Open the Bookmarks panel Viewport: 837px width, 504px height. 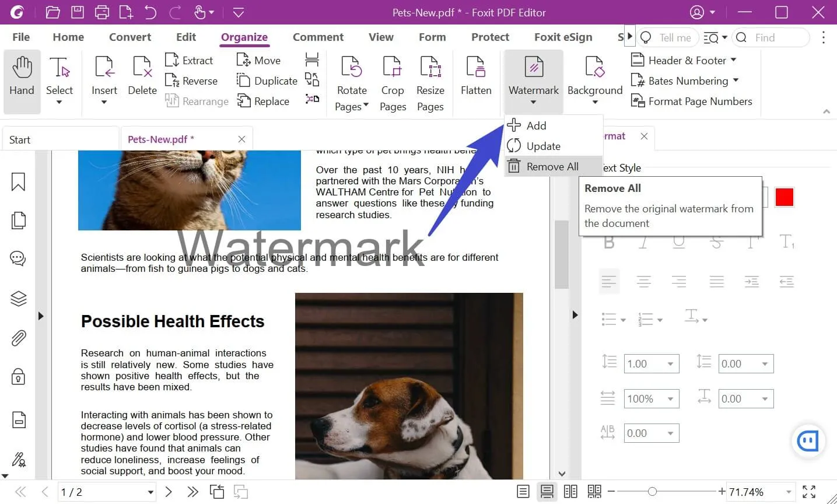click(18, 182)
